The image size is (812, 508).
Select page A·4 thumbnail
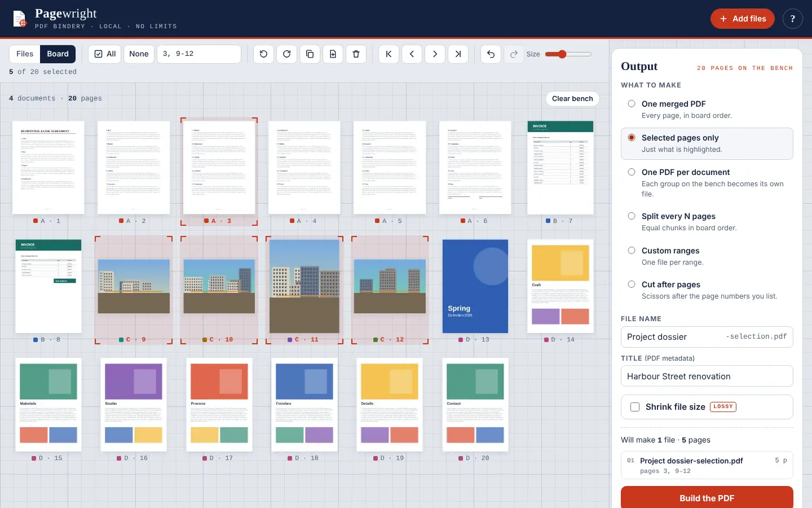[304, 168]
